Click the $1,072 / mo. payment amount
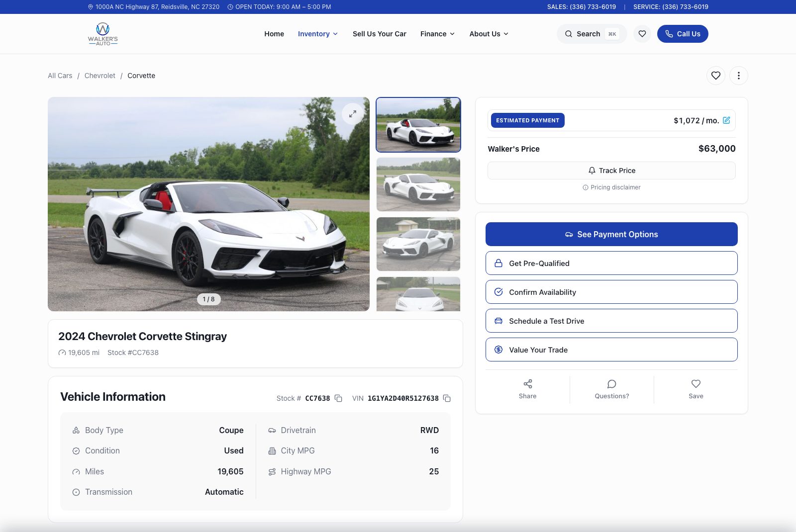The width and height of the screenshot is (796, 532). click(x=696, y=120)
